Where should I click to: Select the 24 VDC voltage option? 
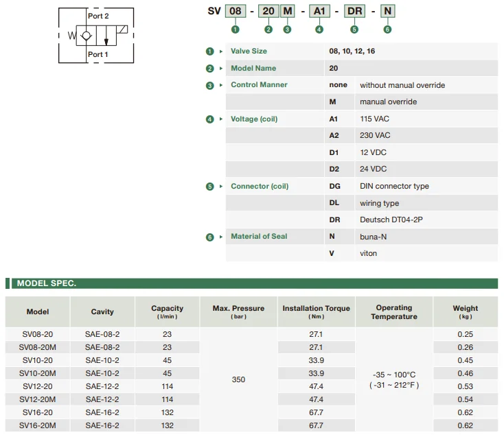pyautogui.click(x=373, y=169)
